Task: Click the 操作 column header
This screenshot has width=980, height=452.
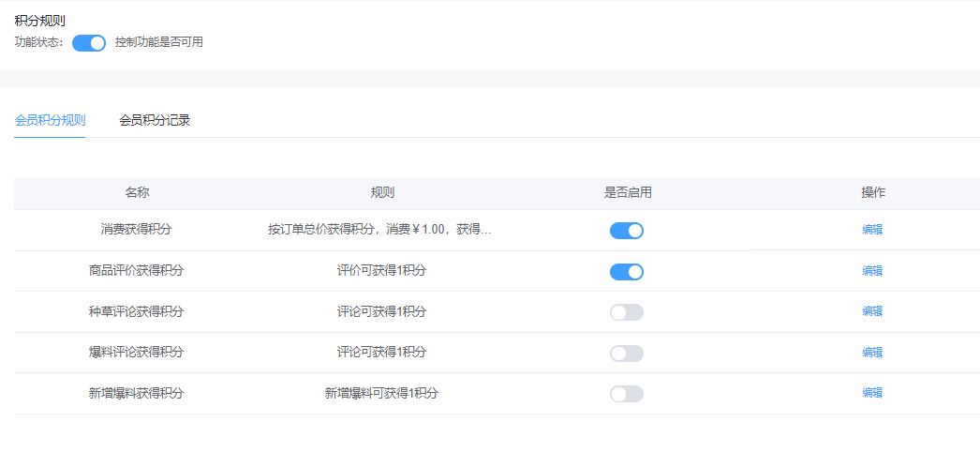Action: [873, 192]
